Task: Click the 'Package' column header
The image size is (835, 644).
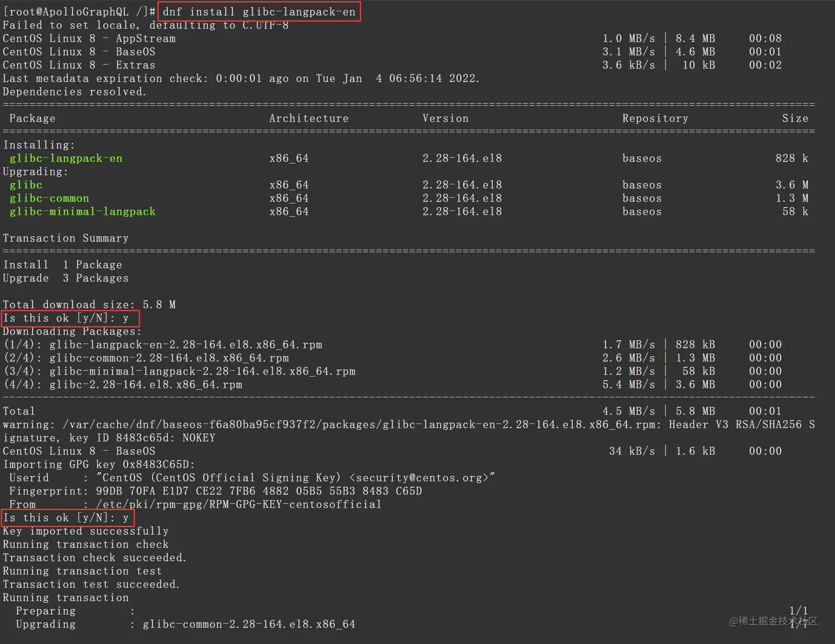Action: [x=33, y=118]
